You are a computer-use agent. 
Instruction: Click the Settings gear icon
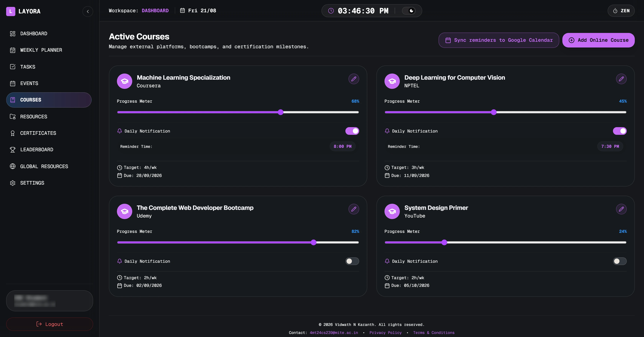(12, 183)
